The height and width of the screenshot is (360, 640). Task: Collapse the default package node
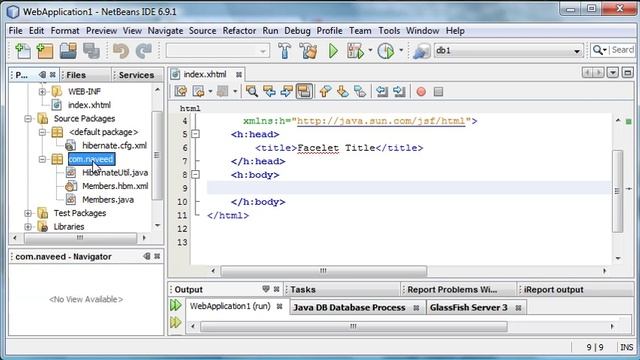click(x=42, y=132)
